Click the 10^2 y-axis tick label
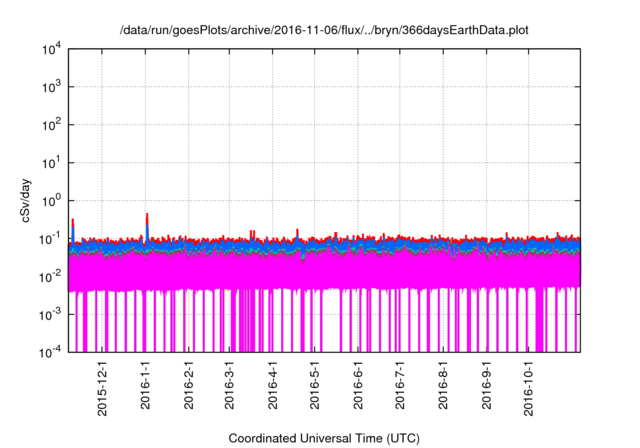The height and width of the screenshot is (448, 640). point(51,125)
